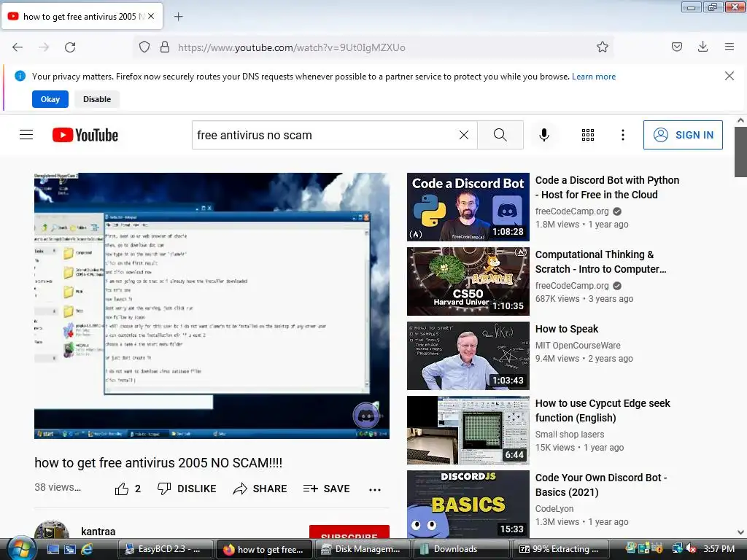Open the Windows Start orb
Image resolution: width=747 pixels, height=560 pixels.
[x=20, y=549]
